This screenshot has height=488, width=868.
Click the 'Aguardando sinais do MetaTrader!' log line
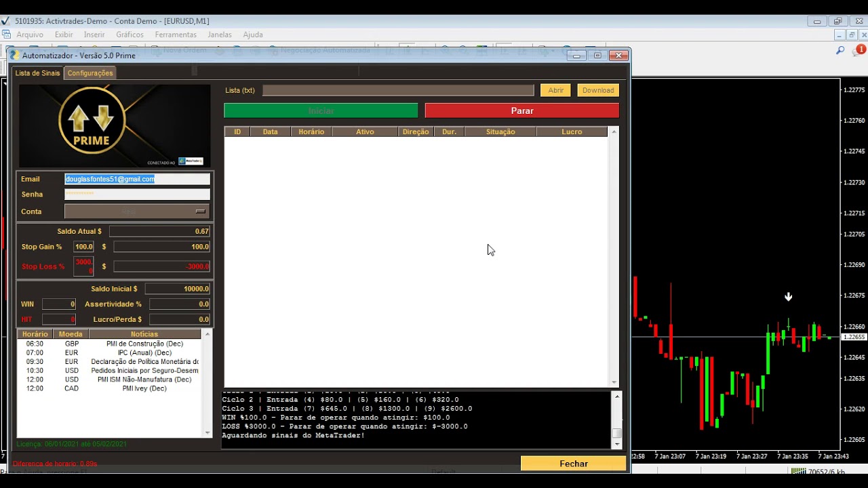pos(293,435)
